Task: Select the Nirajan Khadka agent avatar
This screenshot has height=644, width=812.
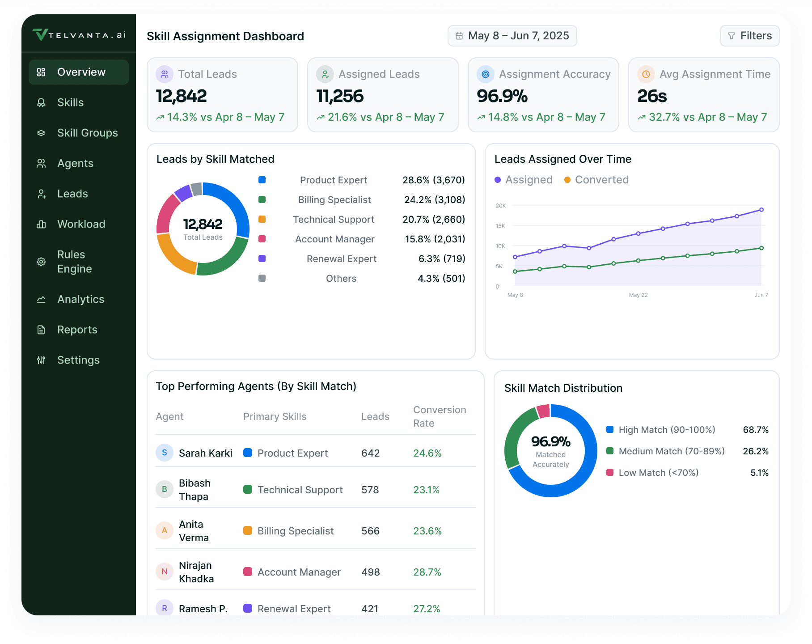Action: (x=165, y=572)
